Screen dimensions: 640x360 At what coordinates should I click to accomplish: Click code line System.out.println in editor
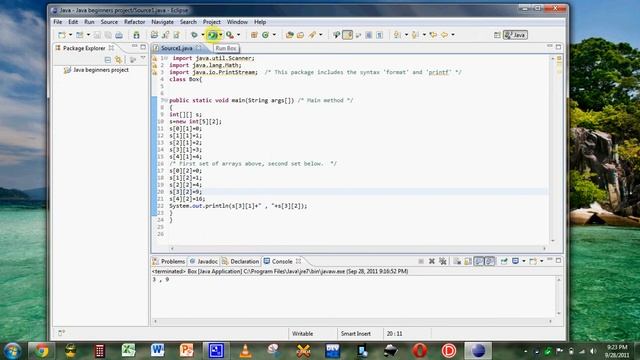(238, 206)
